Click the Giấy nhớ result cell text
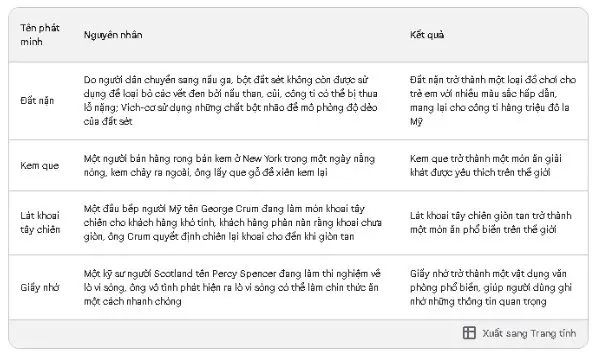The image size is (599, 360). tap(491, 287)
